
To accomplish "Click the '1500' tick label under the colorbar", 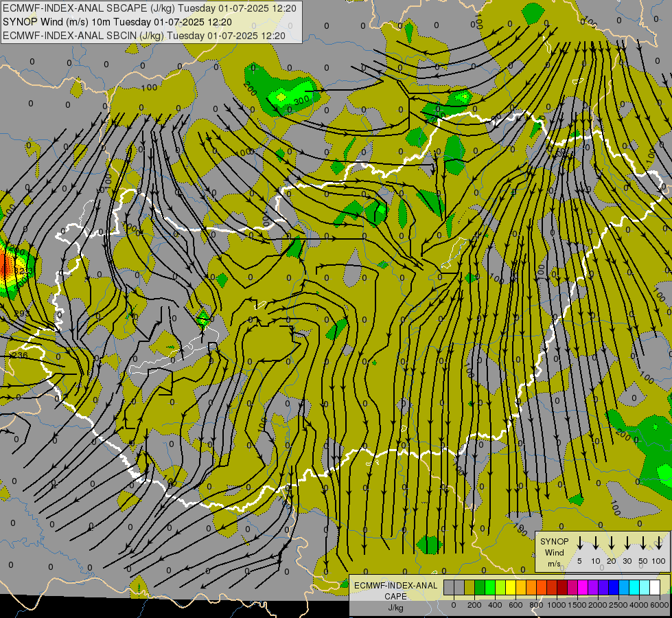I will pyautogui.click(x=577, y=605).
